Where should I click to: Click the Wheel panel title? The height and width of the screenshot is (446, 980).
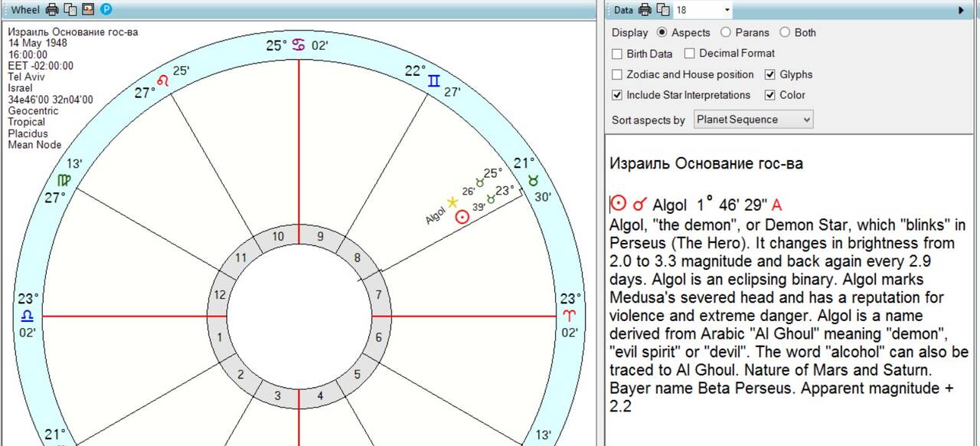click(x=25, y=10)
